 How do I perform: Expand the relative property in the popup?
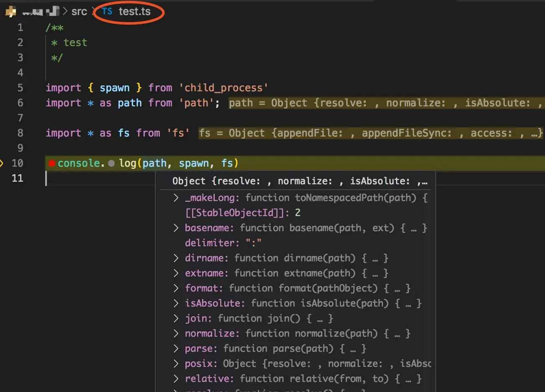(175, 379)
